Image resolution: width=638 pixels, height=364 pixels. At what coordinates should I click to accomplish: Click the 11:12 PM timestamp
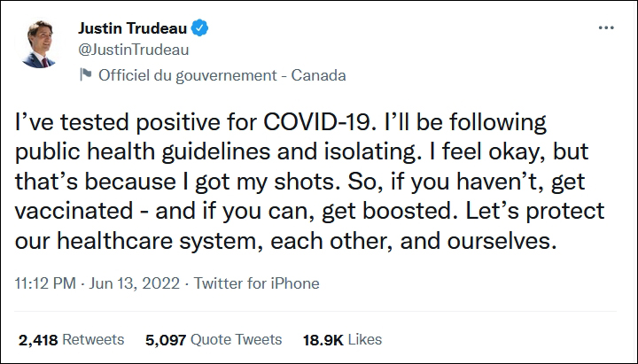44,284
